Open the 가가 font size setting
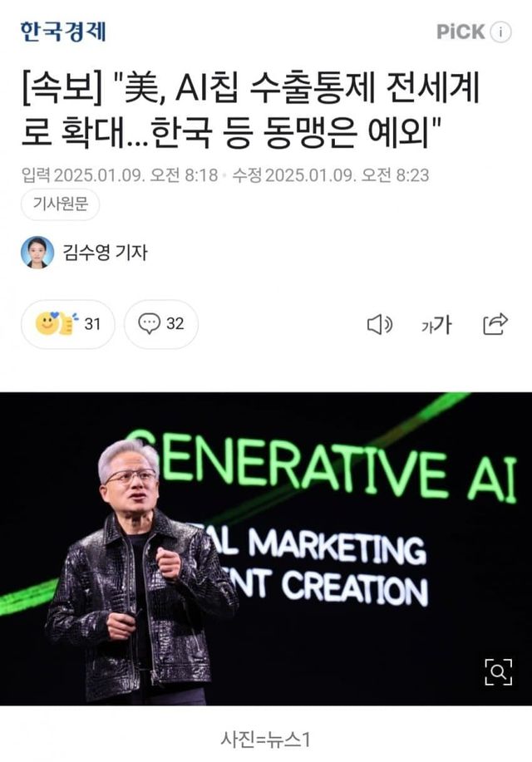The width and height of the screenshot is (532, 762). click(x=436, y=325)
